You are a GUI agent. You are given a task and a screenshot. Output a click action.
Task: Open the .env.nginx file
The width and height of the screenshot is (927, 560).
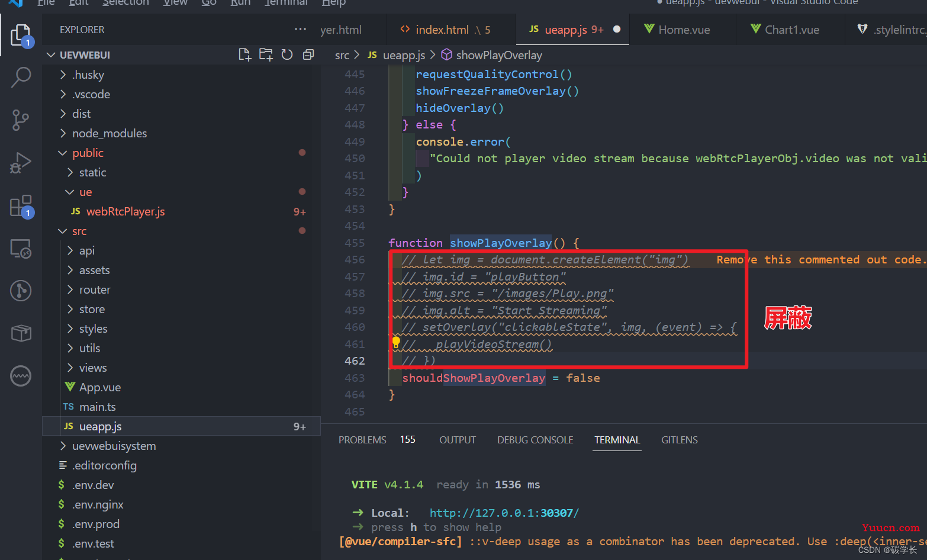pos(181,504)
